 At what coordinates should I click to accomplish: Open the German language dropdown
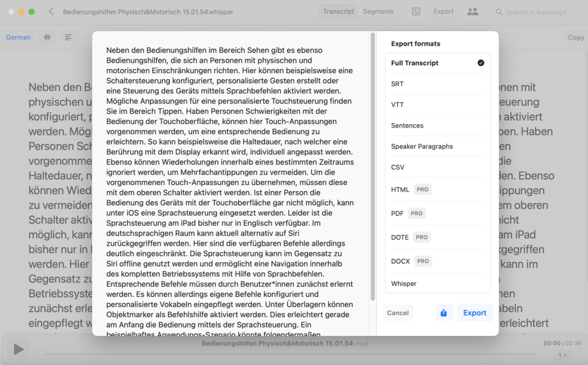coord(18,37)
